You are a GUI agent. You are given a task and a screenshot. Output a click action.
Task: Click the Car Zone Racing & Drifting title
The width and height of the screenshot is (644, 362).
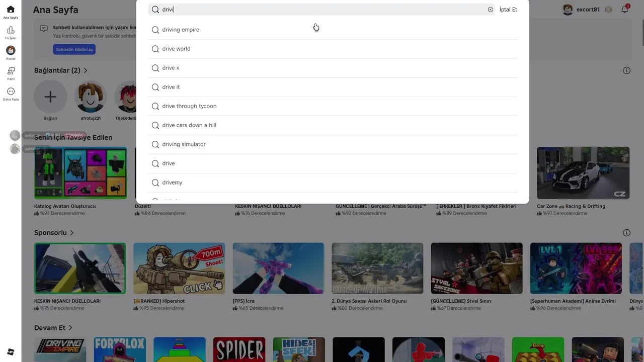pos(571,206)
